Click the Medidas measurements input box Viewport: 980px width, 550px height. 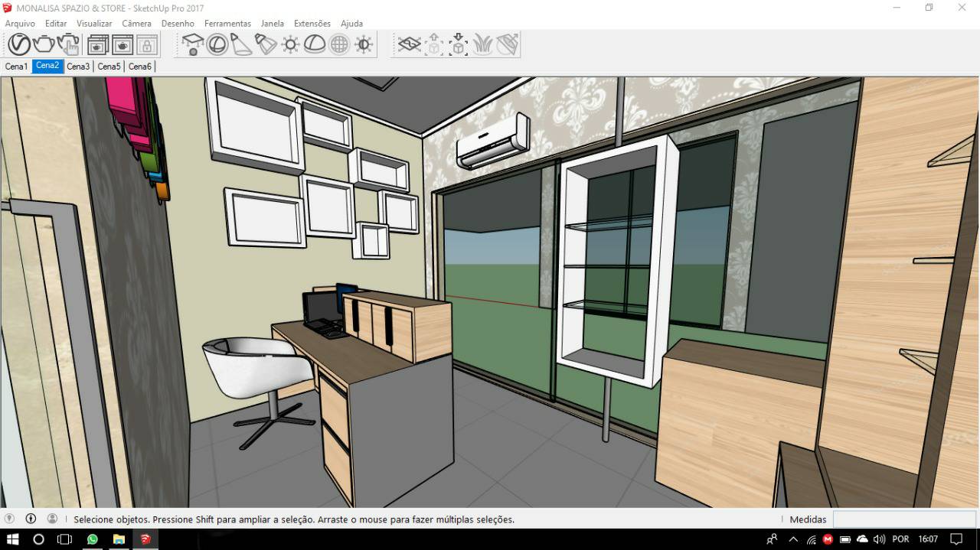pos(904,519)
